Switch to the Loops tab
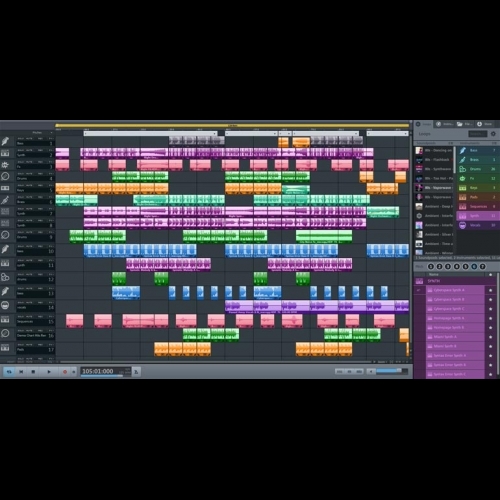 (423, 124)
